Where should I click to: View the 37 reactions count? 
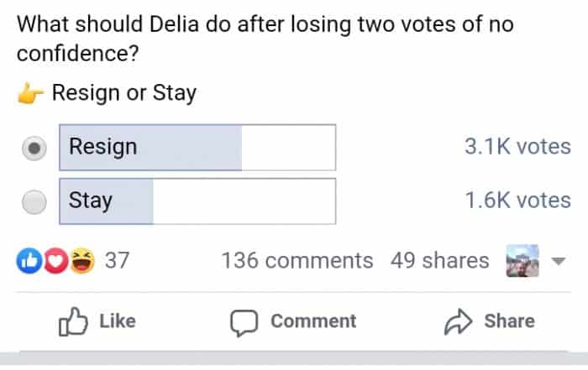(x=117, y=261)
